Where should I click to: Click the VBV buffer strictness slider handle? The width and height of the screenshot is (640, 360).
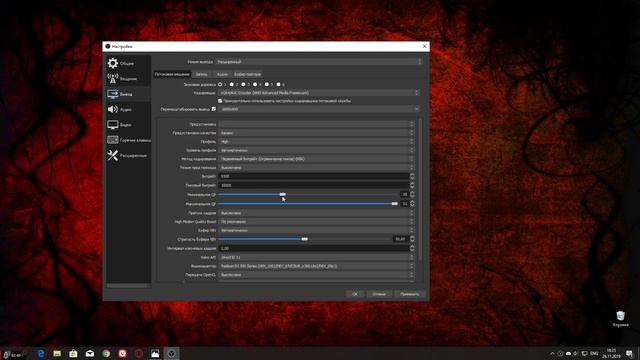(304, 239)
